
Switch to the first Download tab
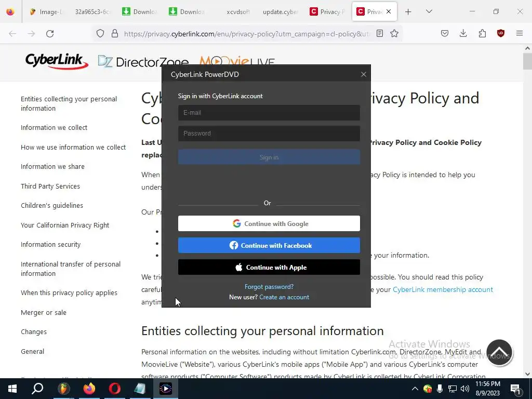[x=140, y=12]
